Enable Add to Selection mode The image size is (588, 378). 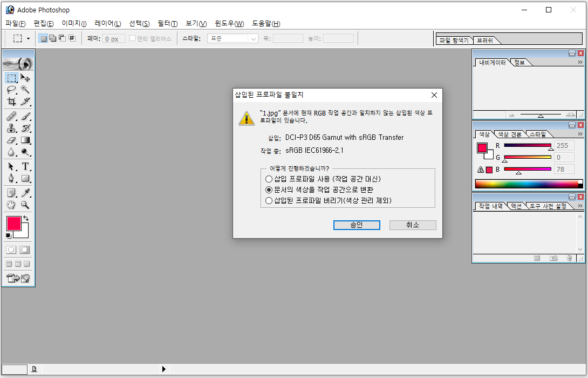[x=53, y=38]
